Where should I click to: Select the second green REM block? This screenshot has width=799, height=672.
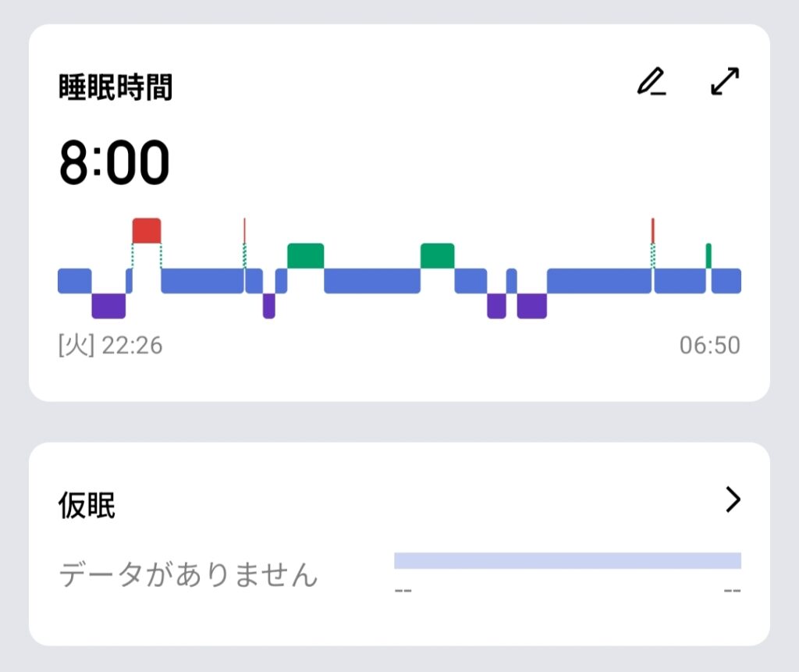(437, 256)
